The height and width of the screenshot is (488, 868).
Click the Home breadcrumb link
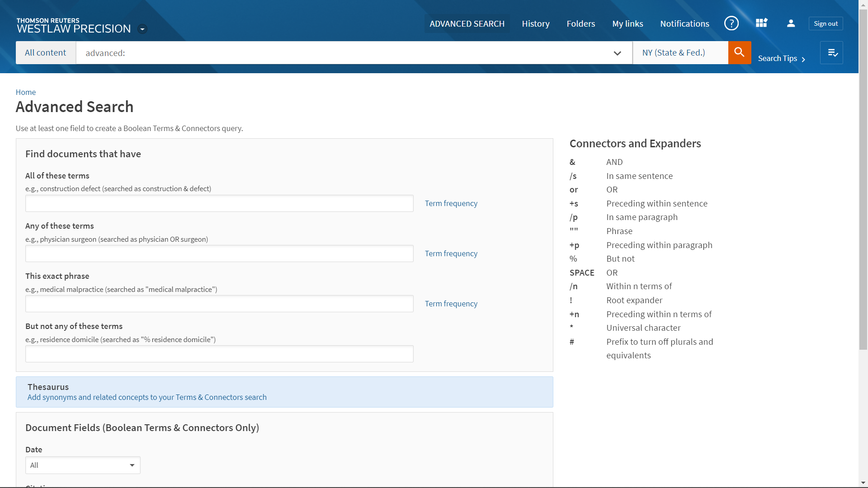(26, 92)
